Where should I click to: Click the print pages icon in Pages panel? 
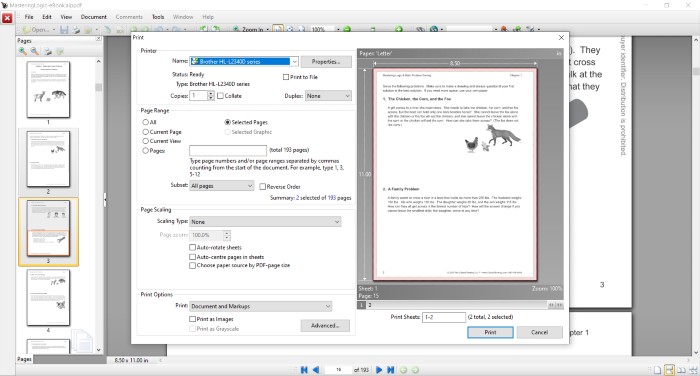(47, 51)
